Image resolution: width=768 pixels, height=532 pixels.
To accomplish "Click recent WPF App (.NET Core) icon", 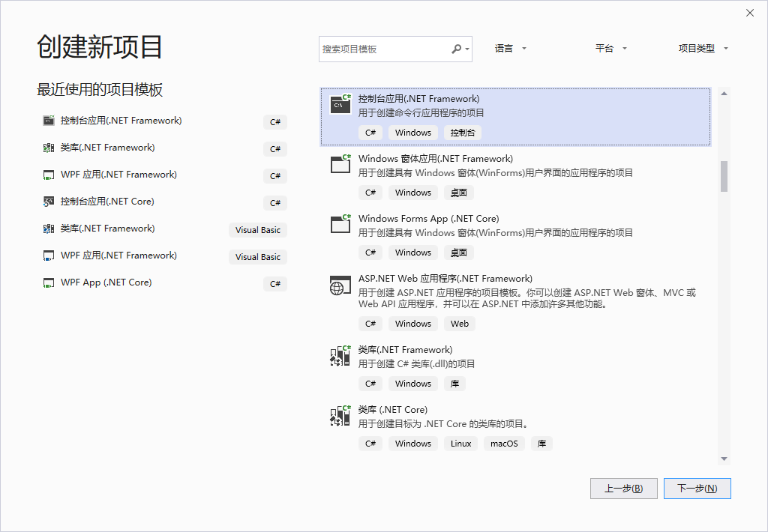I will (49, 282).
